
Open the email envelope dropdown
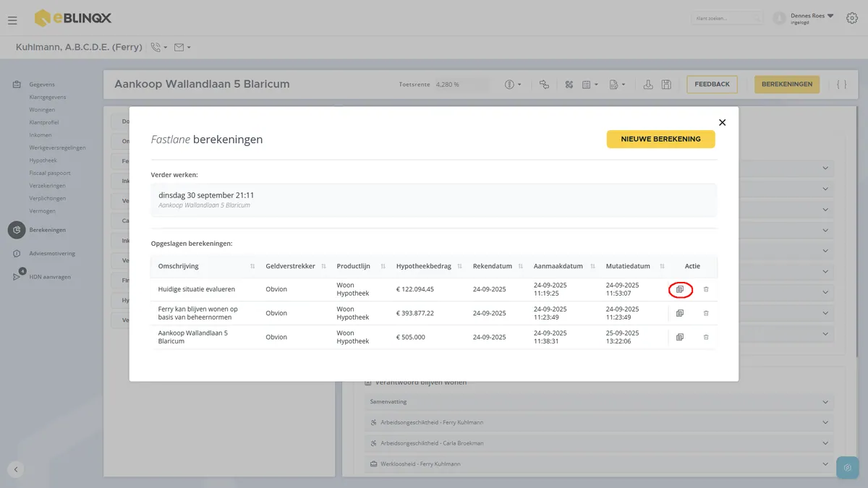pyautogui.click(x=182, y=48)
